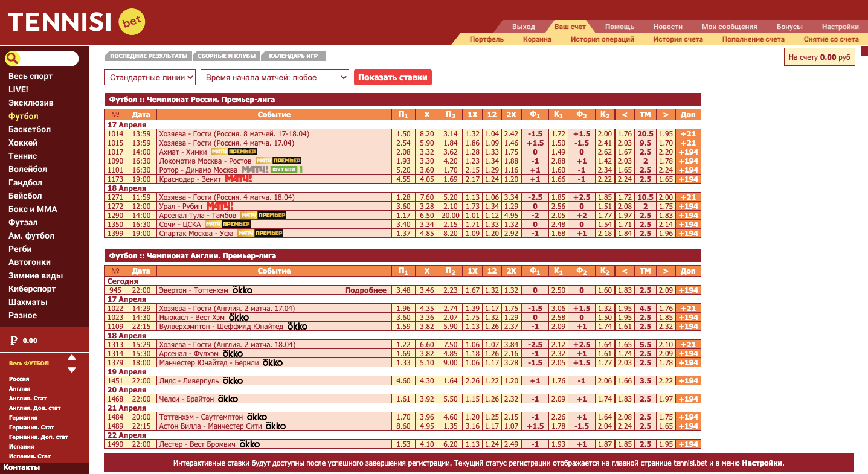Open Настройки in the top menu

pos(840,27)
